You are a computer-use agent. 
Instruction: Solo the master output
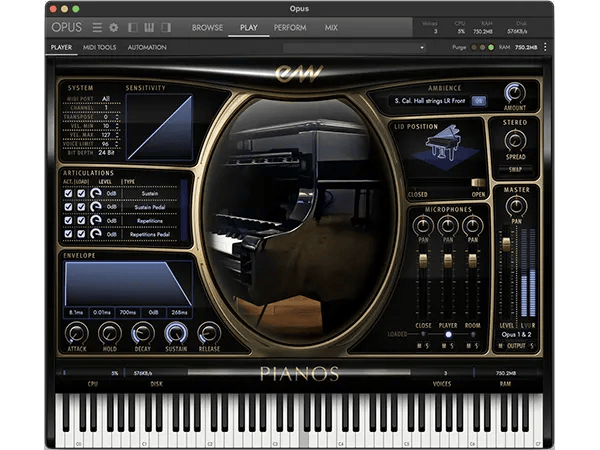pyautogui.click(x=532, y=346)
